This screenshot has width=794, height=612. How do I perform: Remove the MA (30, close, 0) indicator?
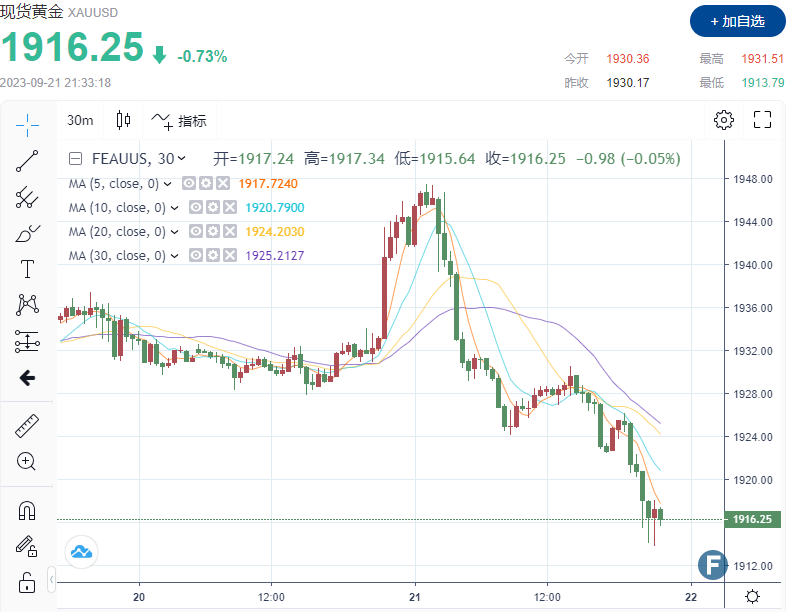pos(229,256)
